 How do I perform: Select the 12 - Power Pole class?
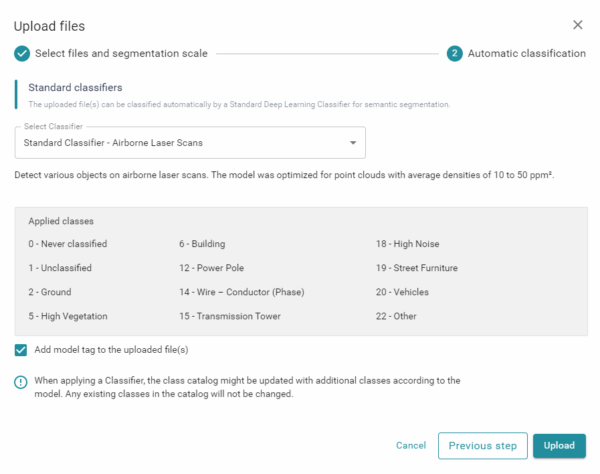tap(211, 268)
